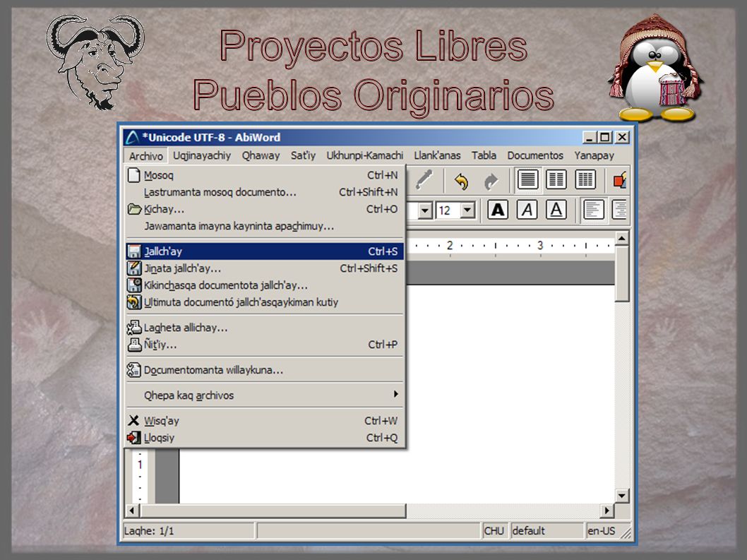Click the horizontal scrollbar right arrow
Screen dimensions: 747x560
(x=606, y=511)
